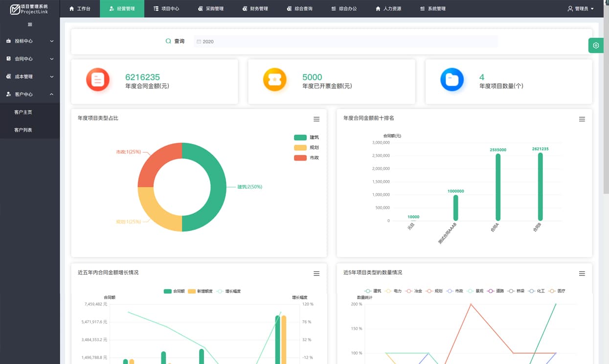Click the bar labeled 1000000
Screen dimensions: 609x364
pyautogui.click(x=456, y=207)
